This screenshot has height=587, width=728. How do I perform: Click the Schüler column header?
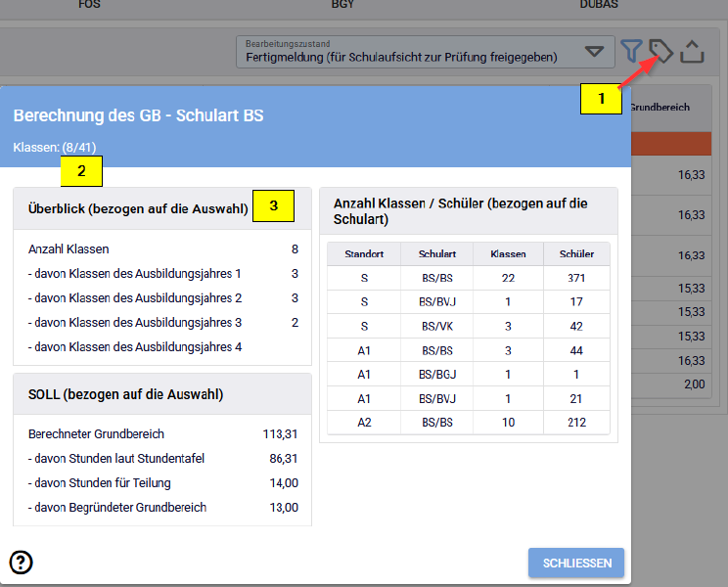tap(576, 253)
